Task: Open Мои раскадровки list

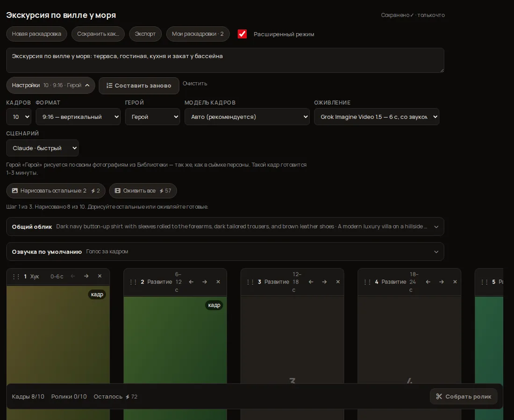Action: (x=198, y=34)
